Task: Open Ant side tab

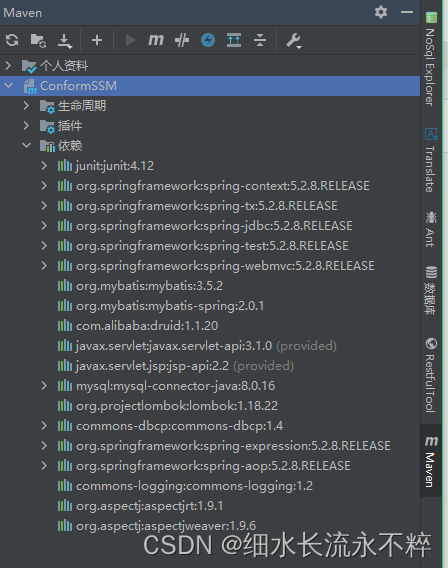Action: pyautogui.click(x=431, y=229)
